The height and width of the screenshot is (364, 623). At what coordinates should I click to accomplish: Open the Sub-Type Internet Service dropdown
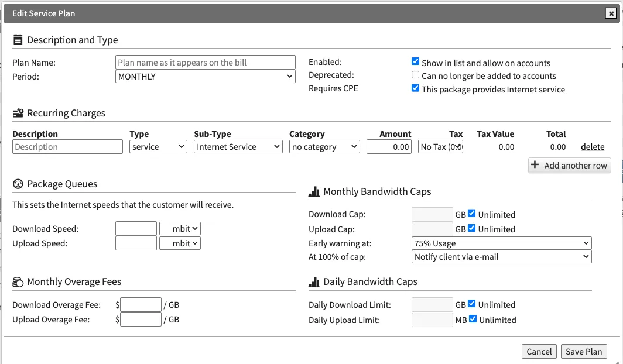pos(238,147)
